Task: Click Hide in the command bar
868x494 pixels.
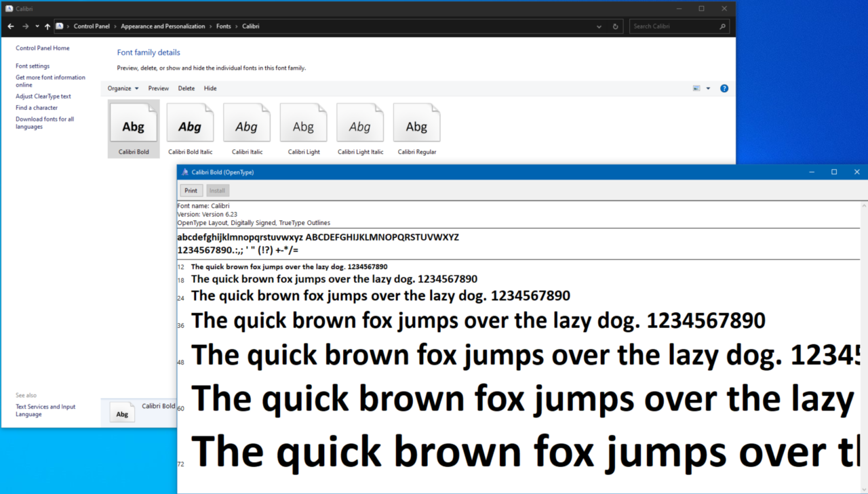Action: pyautogui.click(x=210, y=88)
